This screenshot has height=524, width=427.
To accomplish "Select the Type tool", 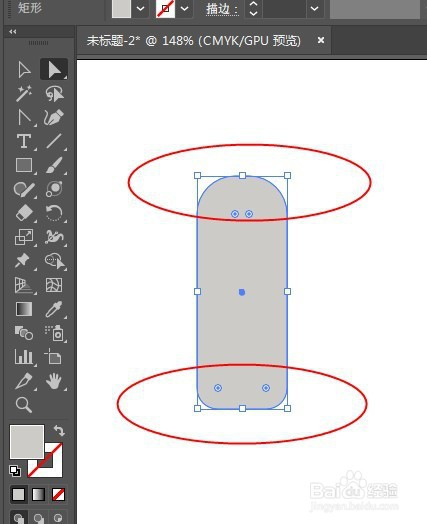I will 24,141.
